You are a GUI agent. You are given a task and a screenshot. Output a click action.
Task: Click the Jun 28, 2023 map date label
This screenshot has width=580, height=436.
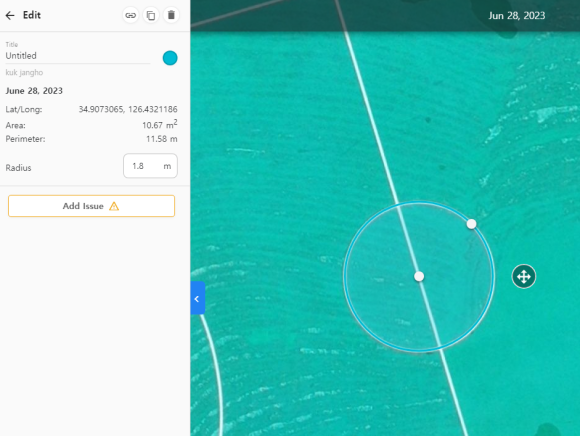point(517,16)
